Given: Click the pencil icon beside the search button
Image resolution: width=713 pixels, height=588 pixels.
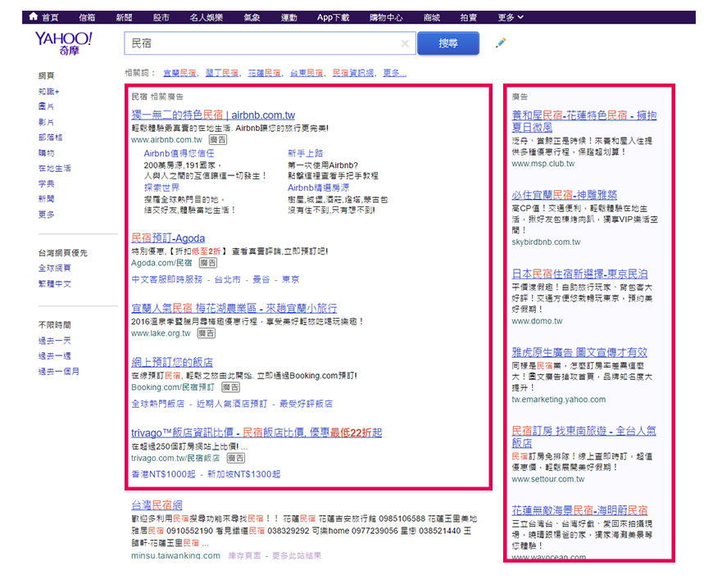Looking at the screenshot, I should click(501, 43).
